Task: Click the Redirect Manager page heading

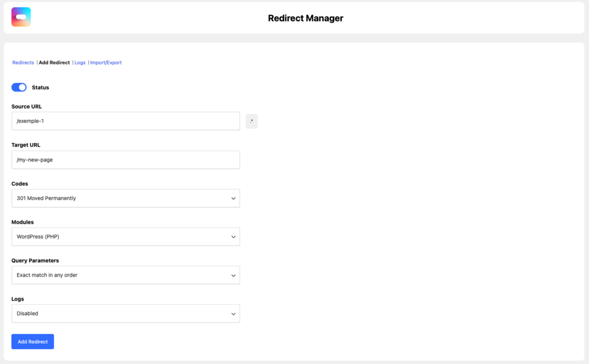Action: (305, 18)
